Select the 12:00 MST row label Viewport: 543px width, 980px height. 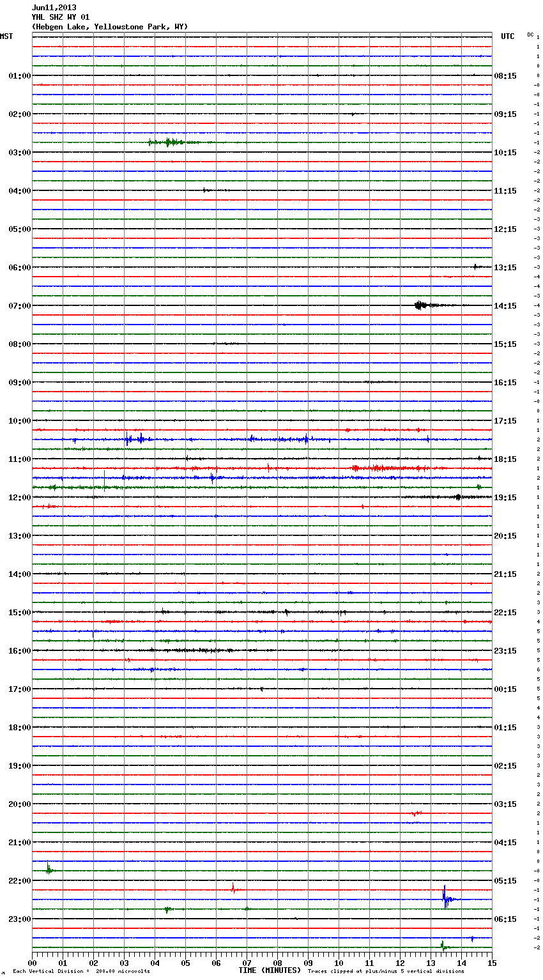click(19, 498)
